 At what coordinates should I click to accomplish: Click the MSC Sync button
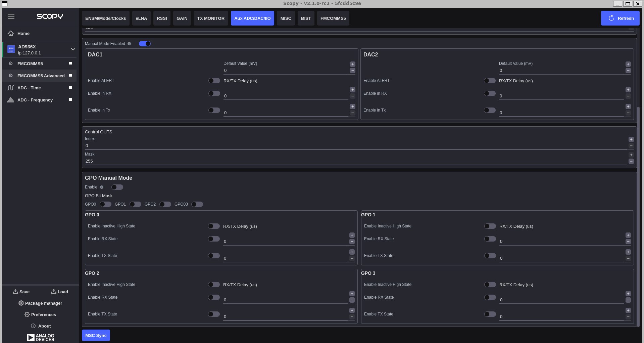96,335
